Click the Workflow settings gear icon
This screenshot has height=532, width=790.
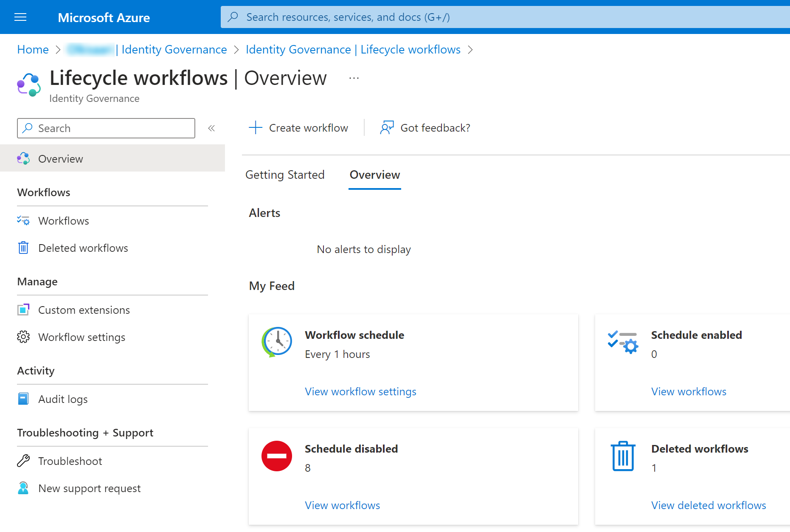tap(23, 337)
